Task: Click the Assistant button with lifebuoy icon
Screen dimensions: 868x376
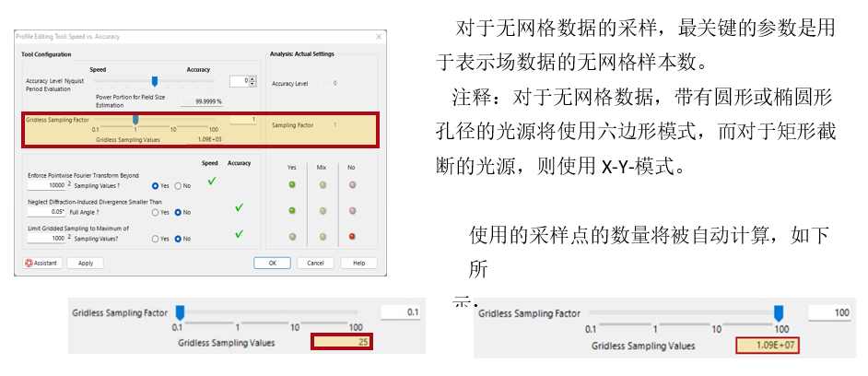Action: click(43, 263)
